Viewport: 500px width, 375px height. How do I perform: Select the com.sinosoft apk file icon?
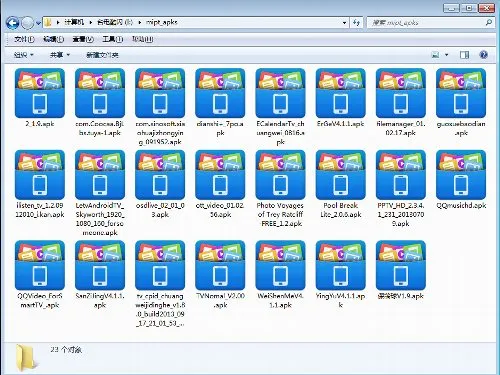coord(160,93)
